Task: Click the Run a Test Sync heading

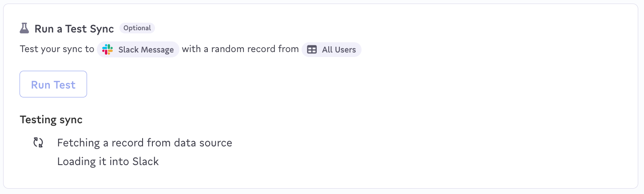Action: (x=74, y=29)
